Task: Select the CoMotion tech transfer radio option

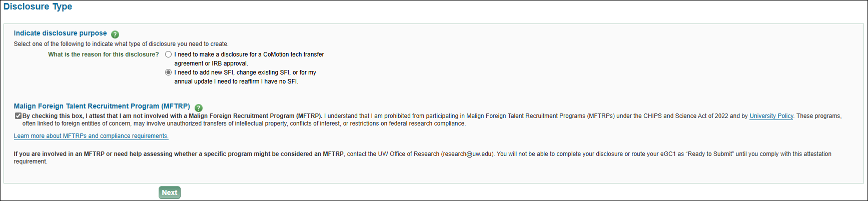Action: (169, 54)
